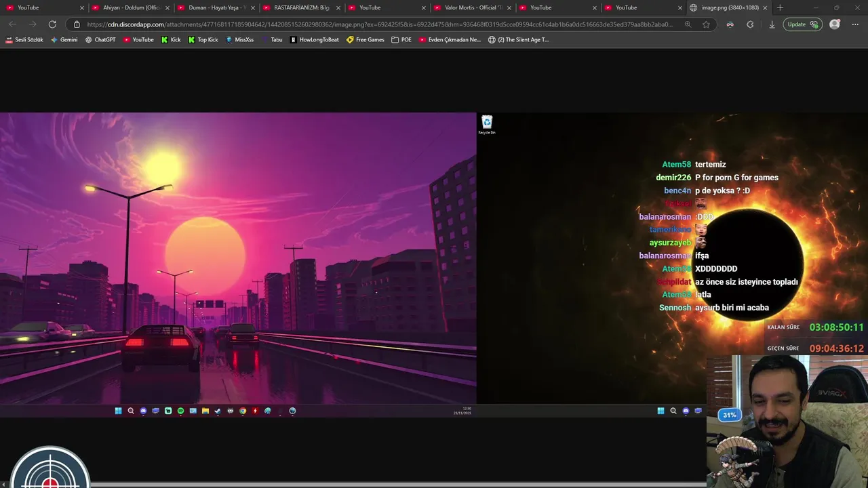Open site information icon beside the URL
The image size is (868, 488).
(77, 24)
